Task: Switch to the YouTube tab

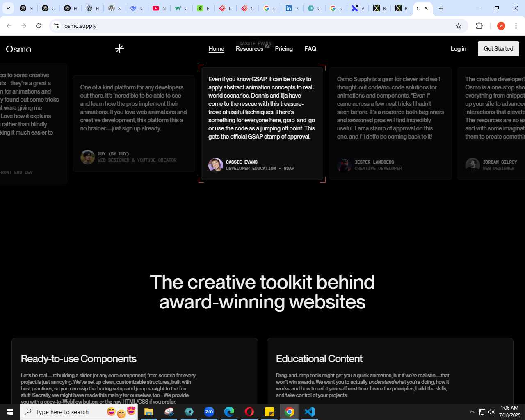Action: (x=159, y=8)
